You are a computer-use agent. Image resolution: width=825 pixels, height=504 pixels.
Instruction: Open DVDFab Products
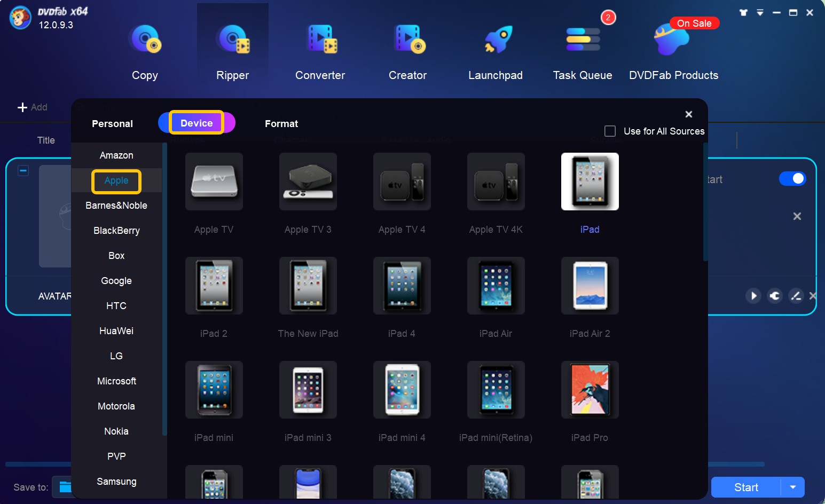673,53
